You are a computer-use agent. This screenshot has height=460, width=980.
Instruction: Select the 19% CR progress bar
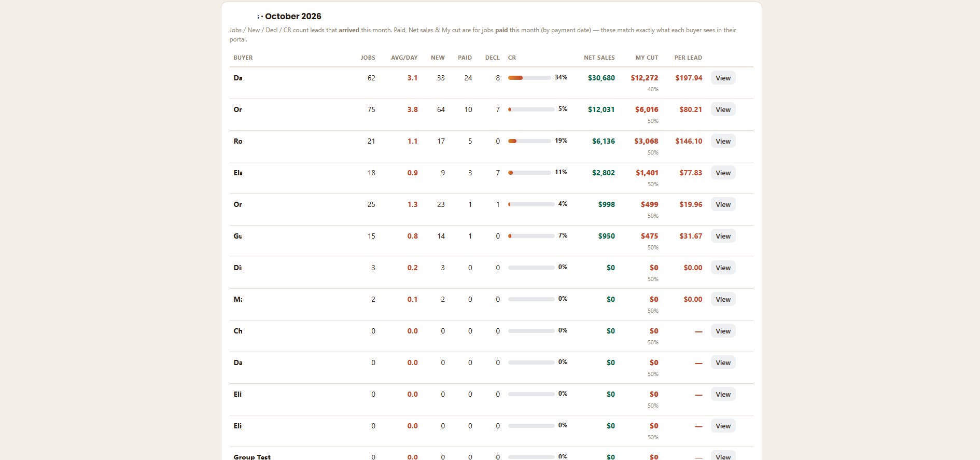click(529, 141)
